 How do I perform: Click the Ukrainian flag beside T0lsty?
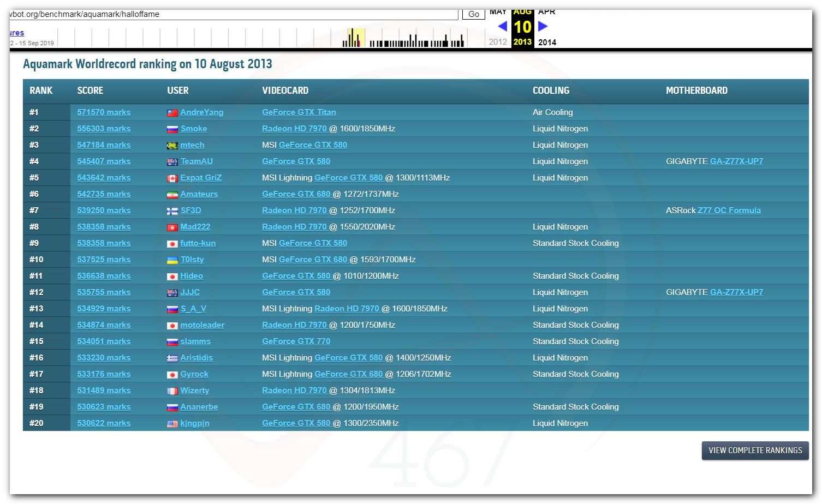click(172, 260)
